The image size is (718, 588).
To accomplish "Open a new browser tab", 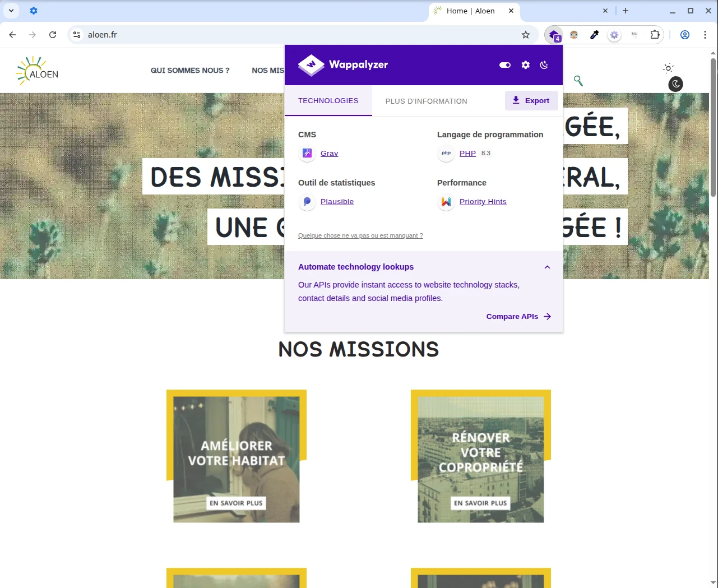I will pos(626,11).
